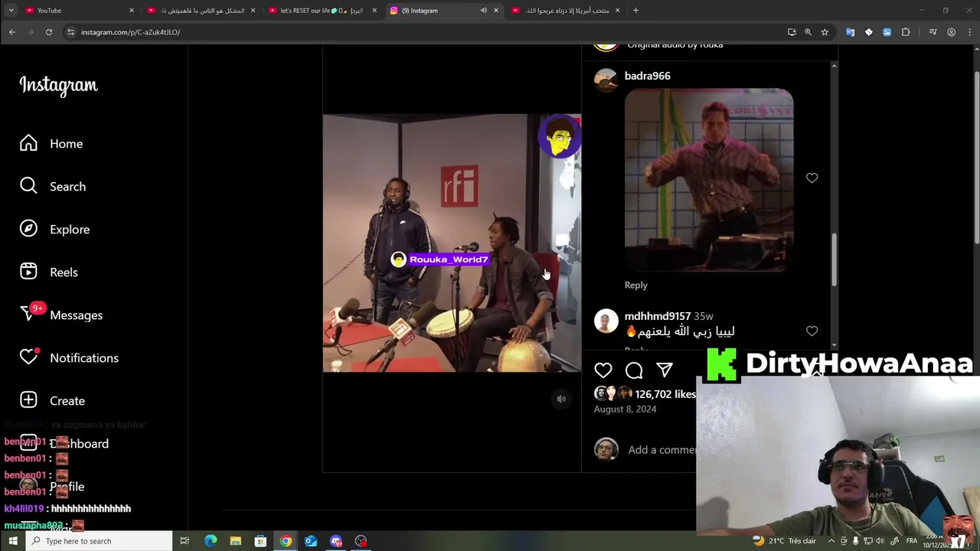Image resolution: width=980 pixels, height=551 pixels.
Task: Like the post with heart icon
Action: [603, 370]
